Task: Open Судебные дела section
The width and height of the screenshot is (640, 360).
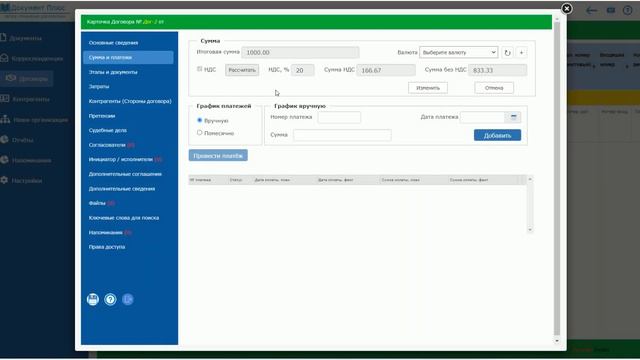Action: (108, 130)
